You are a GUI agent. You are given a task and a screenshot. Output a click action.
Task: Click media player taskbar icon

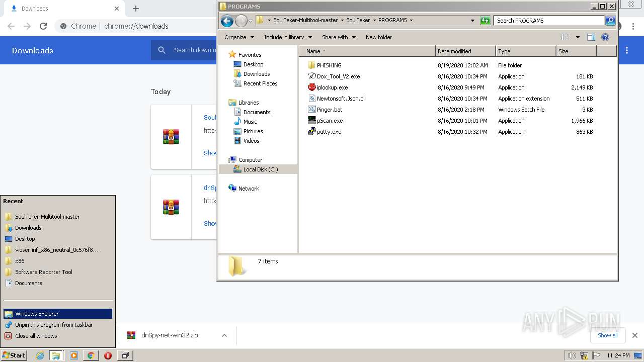pos(74,355)
